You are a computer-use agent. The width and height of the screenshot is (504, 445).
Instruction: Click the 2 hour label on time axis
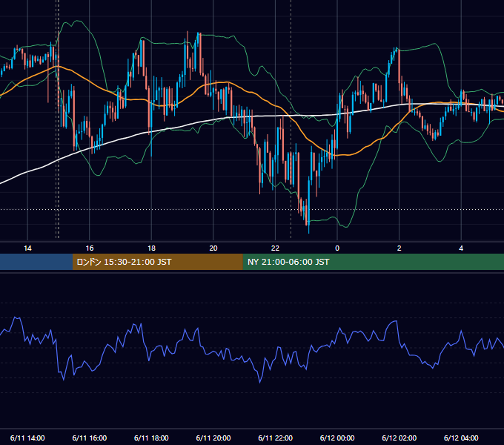[399, 248]
